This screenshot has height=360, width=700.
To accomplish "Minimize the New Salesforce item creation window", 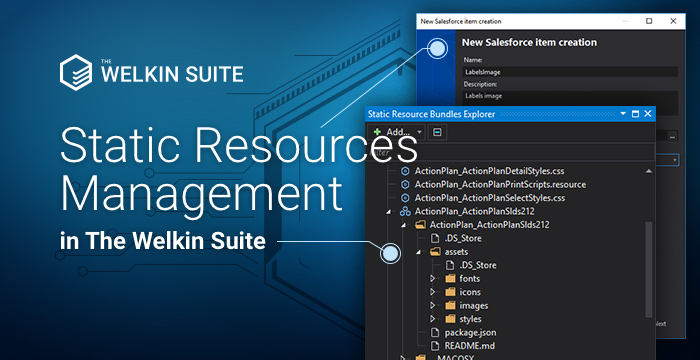I will (625, 21).
